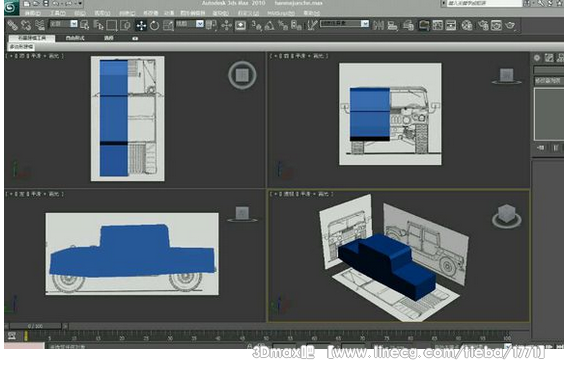Image resolution: width=574 pixels, height=369 pixels.
Task: Open the selection filter dropdown
Action: [x=63, y=24]
